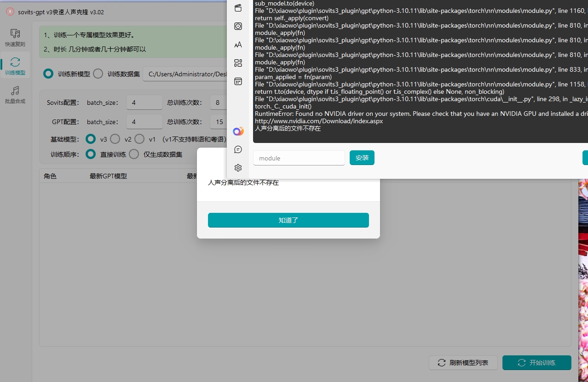Focus the module name input field
Viewport: 588px width, 382px height.
[x=299, y=158]
